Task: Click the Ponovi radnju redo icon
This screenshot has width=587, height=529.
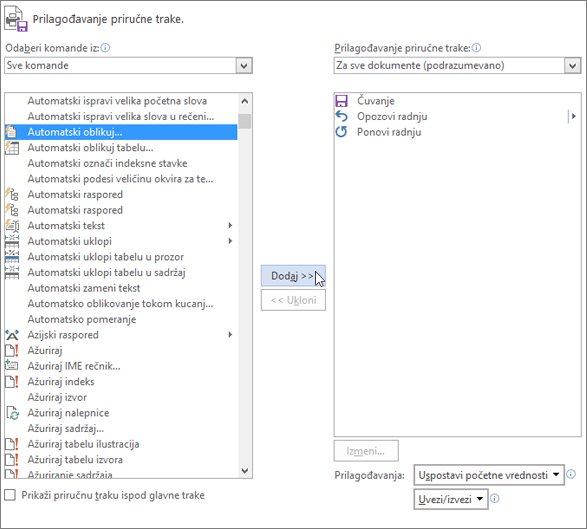Action: [341, 132]
